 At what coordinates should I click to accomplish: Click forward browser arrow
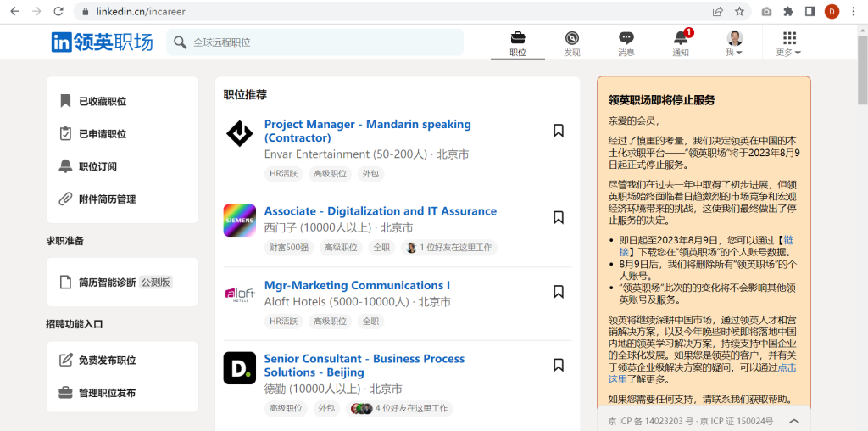(36, 11)
